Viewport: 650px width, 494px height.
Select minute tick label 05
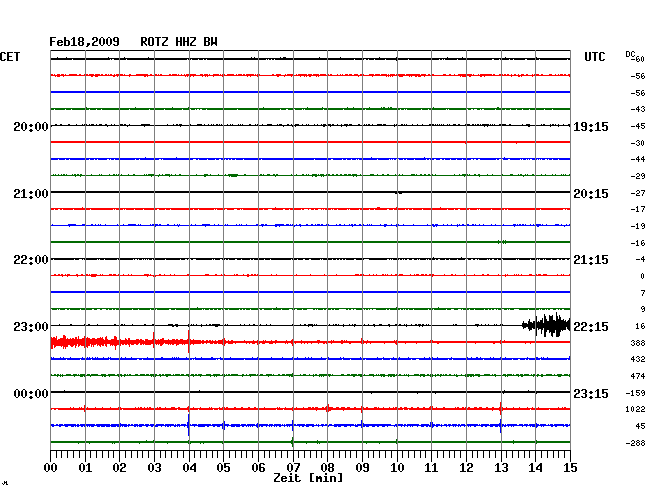pyautogui.click(x=223, y=467)
